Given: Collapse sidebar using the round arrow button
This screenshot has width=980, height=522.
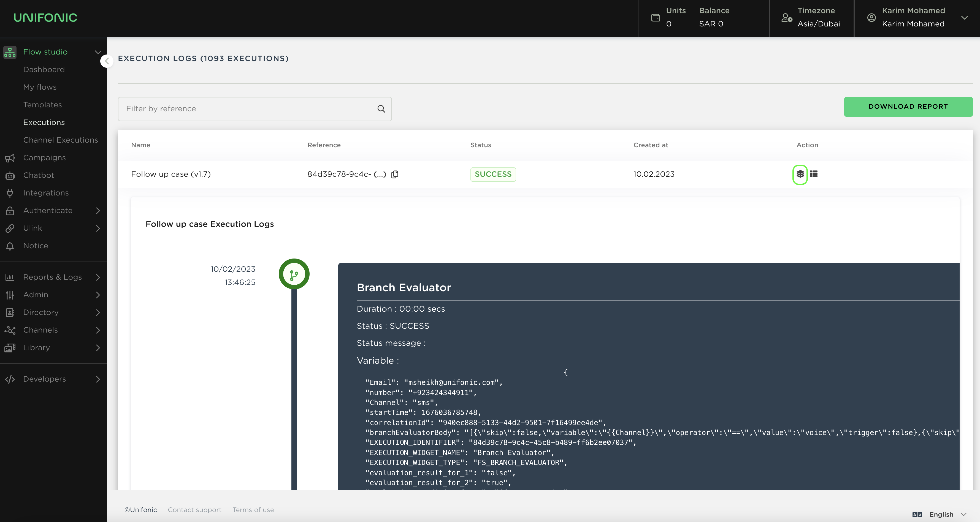Looking at the screenshot, I should click(107, 61).
